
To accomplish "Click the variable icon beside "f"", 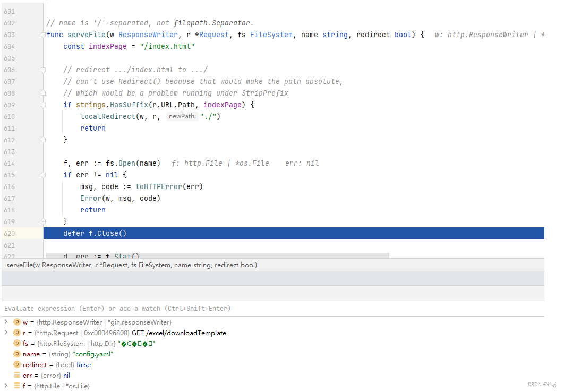I will pos(16,386).
